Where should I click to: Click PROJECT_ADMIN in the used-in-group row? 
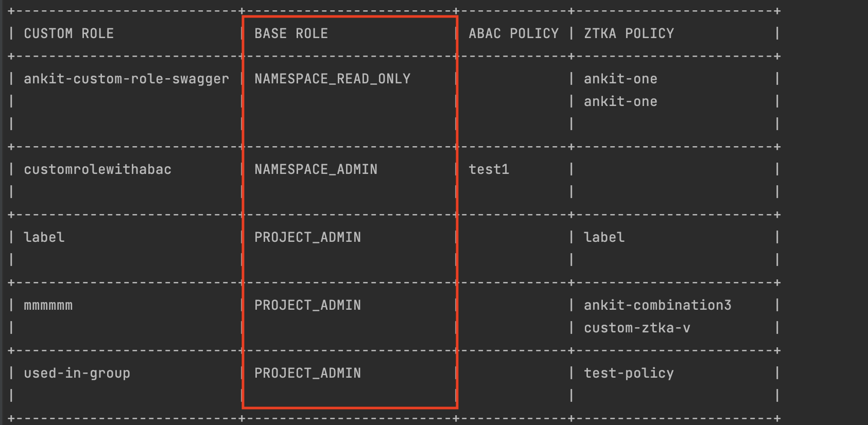(x=307, y=373)
